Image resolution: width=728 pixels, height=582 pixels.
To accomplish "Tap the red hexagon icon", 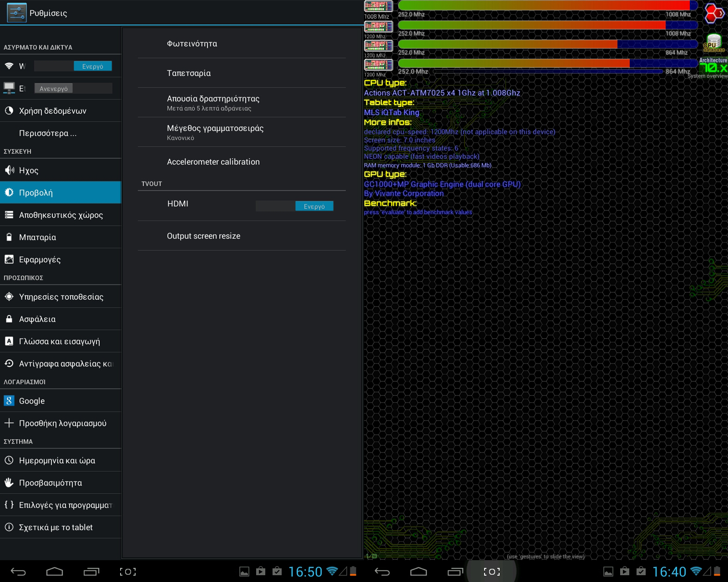I will coord(714,13).
